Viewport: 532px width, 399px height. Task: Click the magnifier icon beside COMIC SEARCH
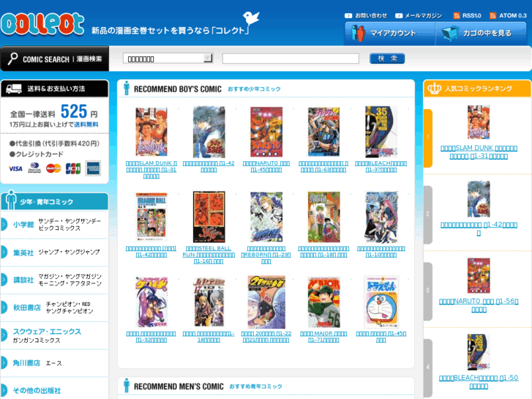[12, 59]
